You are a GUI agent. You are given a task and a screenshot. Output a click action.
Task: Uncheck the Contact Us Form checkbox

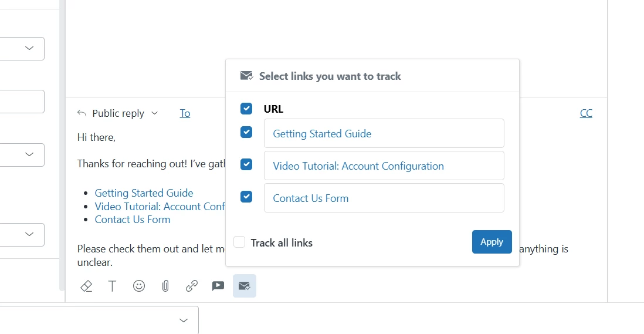tap(246, 197)
